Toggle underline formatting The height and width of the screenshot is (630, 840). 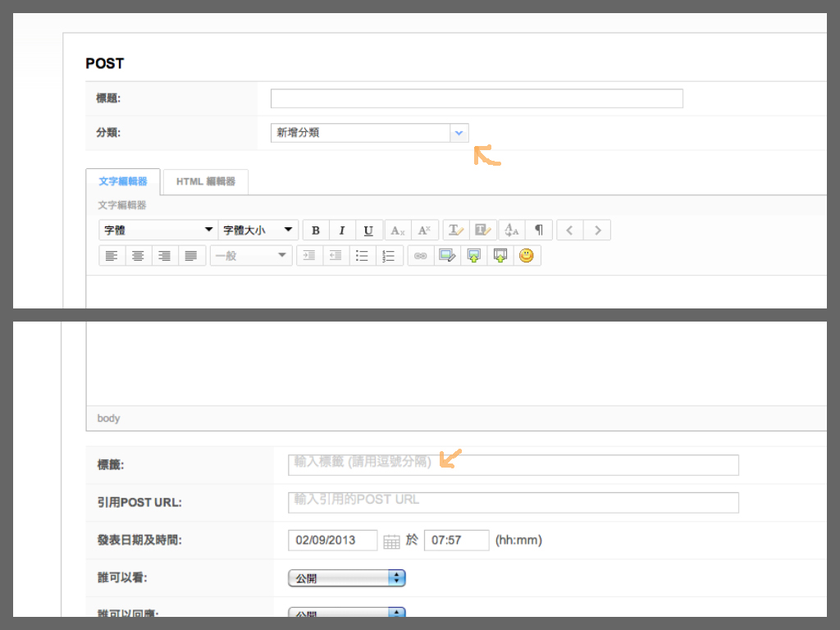pos(368,231)
